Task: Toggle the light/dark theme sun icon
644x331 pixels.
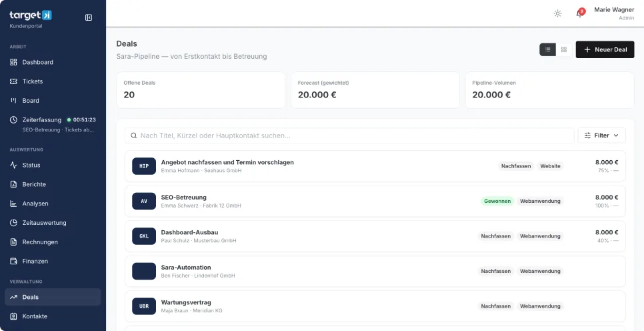Action: point(557,13)
